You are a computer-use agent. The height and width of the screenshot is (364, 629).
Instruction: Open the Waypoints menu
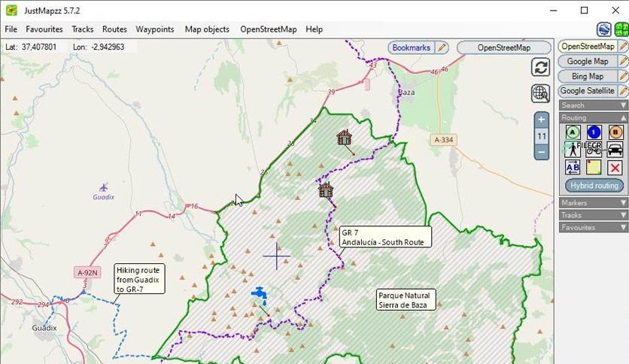(155, 29)
